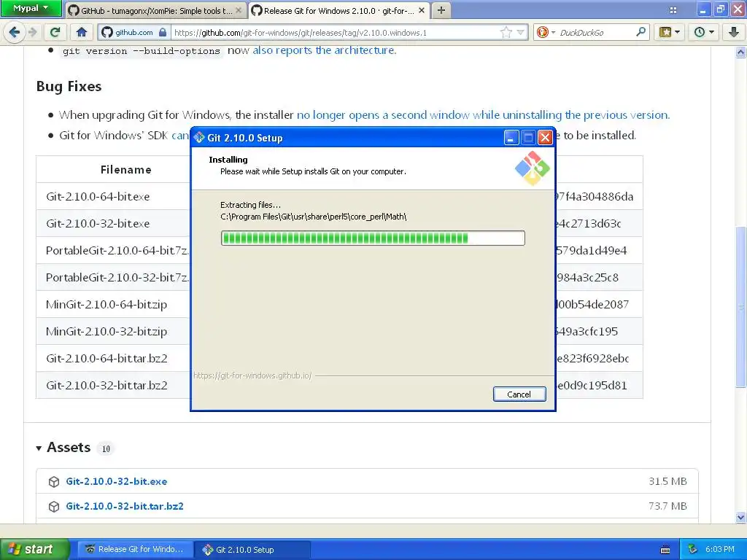This screenshot has height=560, width=747.
Task: Open a new browser tab
Action: click(x=441, y=10)
